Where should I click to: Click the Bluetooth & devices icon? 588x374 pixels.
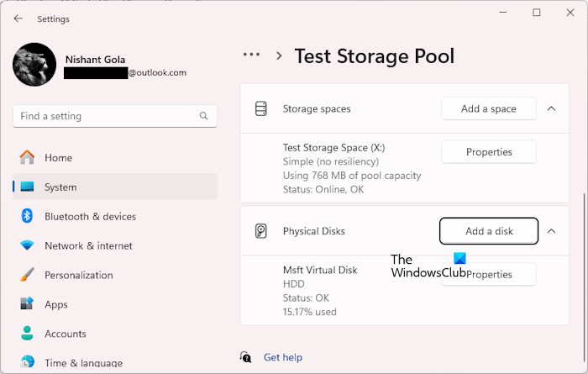[27, 216]
